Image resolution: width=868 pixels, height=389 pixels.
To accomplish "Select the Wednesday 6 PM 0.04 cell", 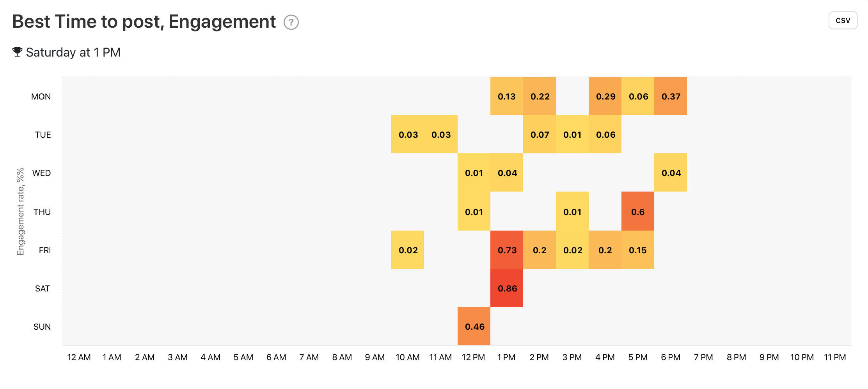I will pos(671,173).
